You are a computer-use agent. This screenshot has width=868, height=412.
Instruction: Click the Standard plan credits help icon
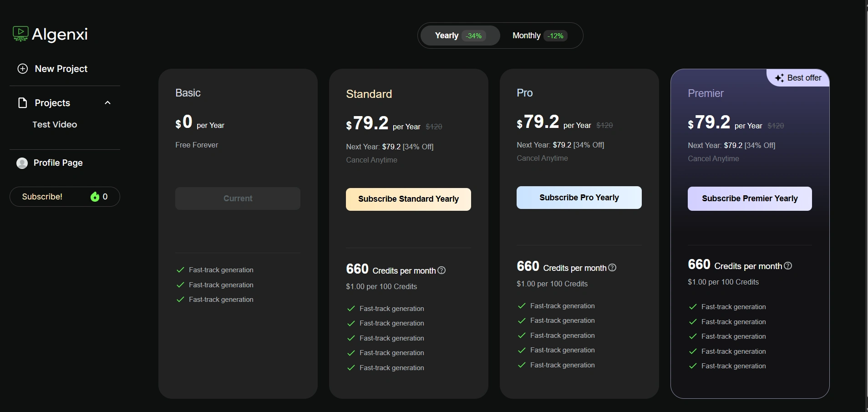click(442, 270)
